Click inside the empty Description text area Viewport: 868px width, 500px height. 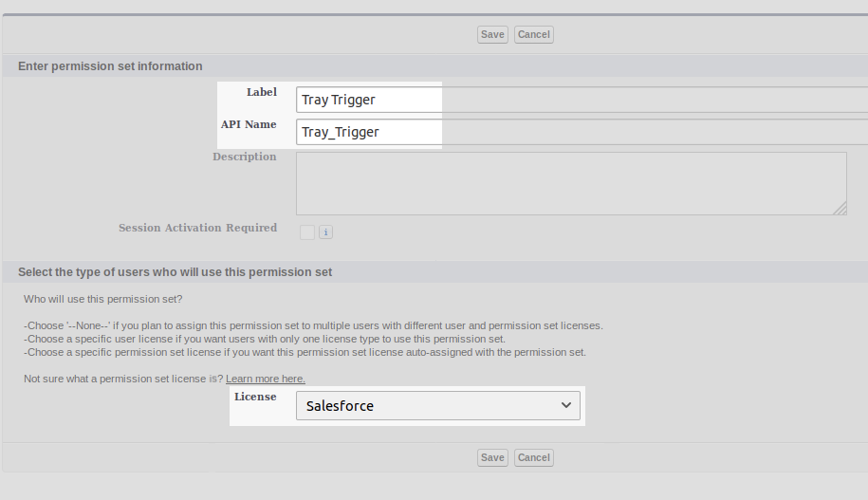coord(569,183)
